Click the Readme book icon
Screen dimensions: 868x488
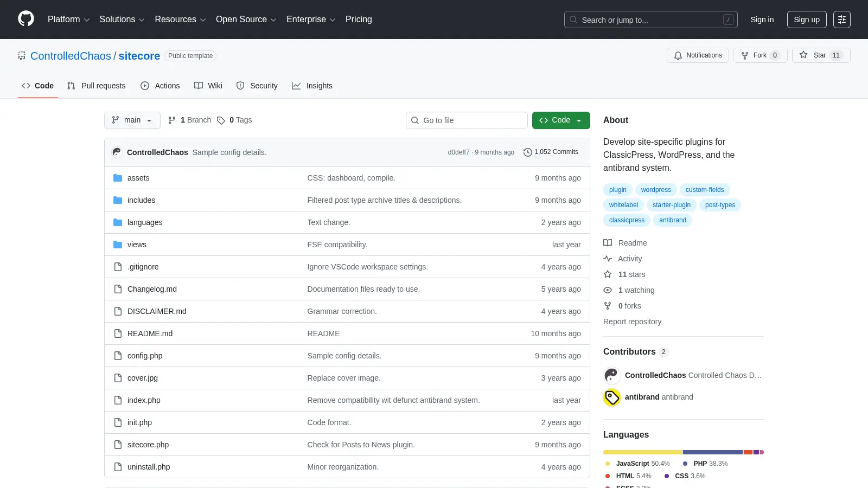tap(608, 243)
